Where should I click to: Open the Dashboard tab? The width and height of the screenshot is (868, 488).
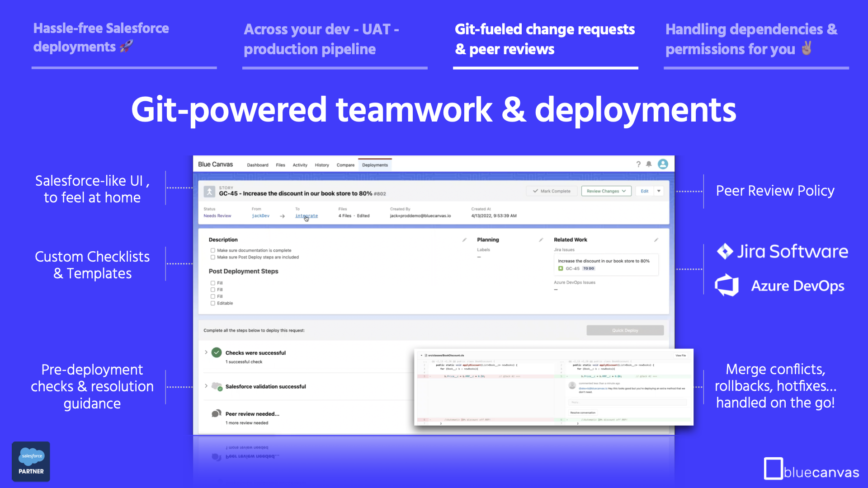coord(258,165)
